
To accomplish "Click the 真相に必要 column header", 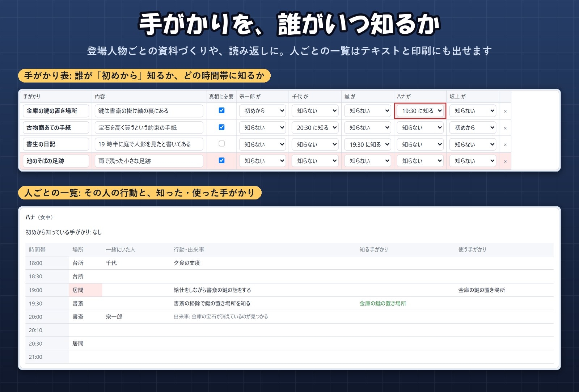I will coord(221,97).
